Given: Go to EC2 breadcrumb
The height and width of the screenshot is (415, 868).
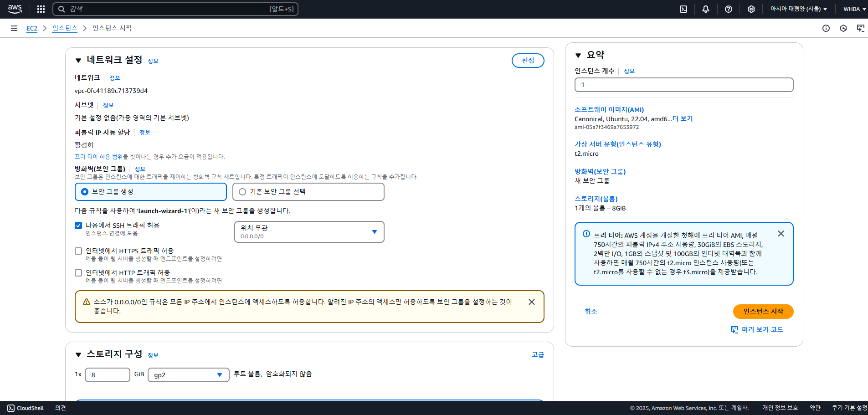Looking at the screenshot, I should [x=32, y=28].
